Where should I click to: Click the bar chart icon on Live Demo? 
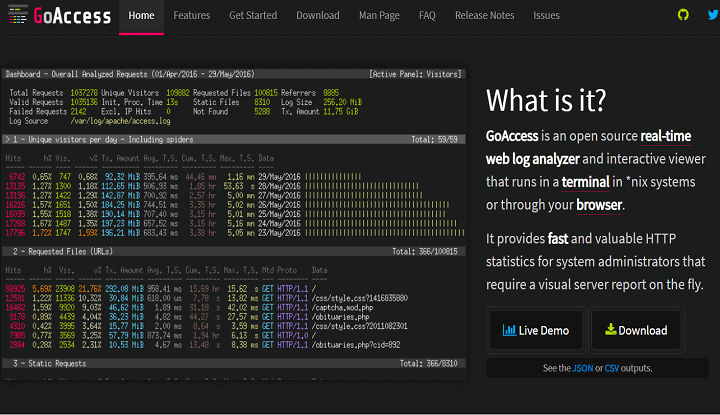point(509,330)
